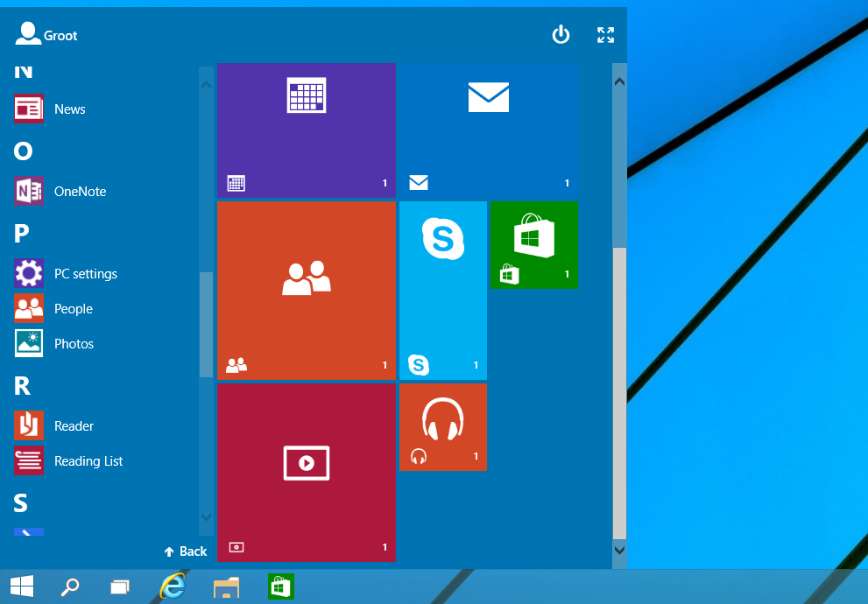Image resolution: width=868 pixels, height=604 pixels.
Task: Click the tiles pane scroll down arrow
Action: (x=619, y=550)
